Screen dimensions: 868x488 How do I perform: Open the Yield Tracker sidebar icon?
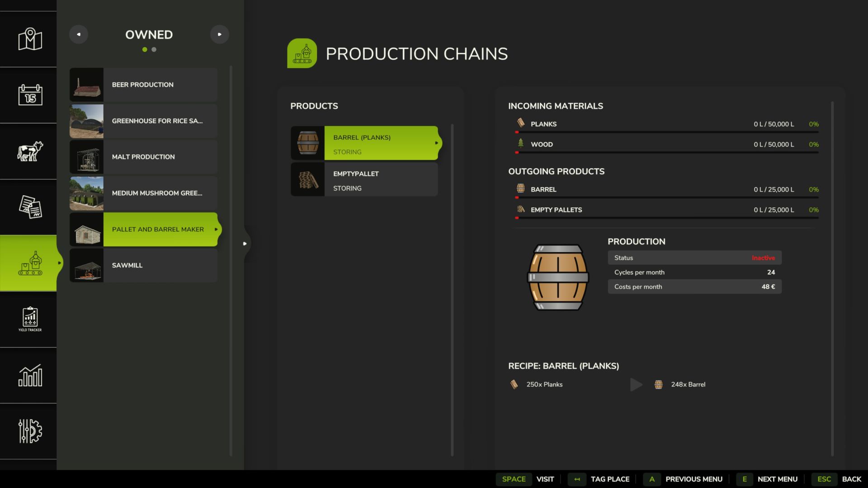click(30, 319)
